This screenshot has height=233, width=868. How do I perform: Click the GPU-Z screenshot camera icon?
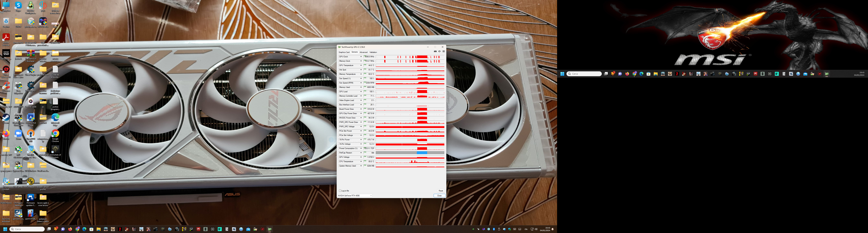tap(435, 51)
